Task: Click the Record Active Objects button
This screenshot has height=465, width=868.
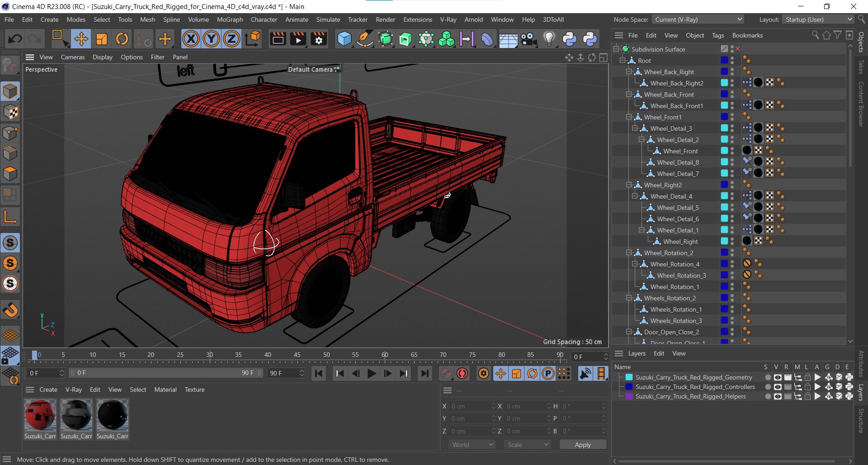Action: pyautogui.click(x=446, y=374)
